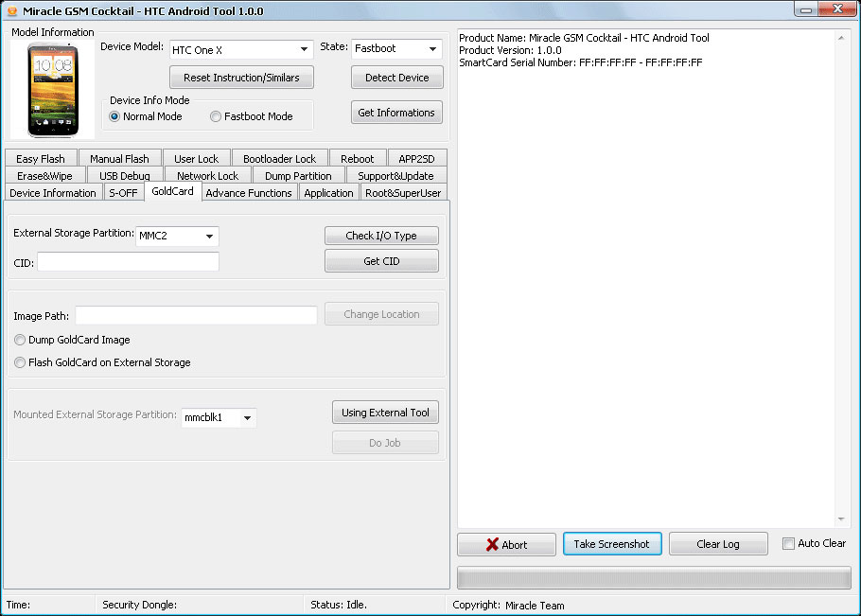Screen dimensions: 861x616
Task: Click the progress bar below the log buttons
Action: [654, 578]
